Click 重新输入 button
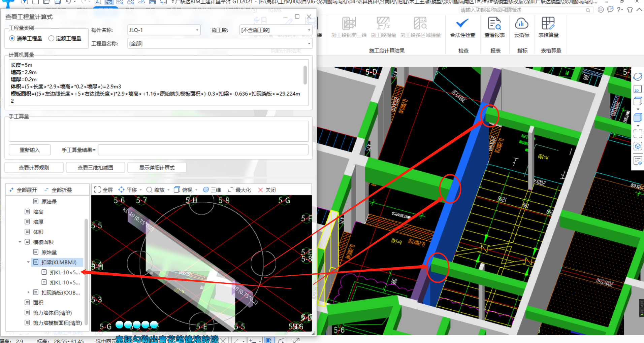The image size is (644, 343). (30, 150)
